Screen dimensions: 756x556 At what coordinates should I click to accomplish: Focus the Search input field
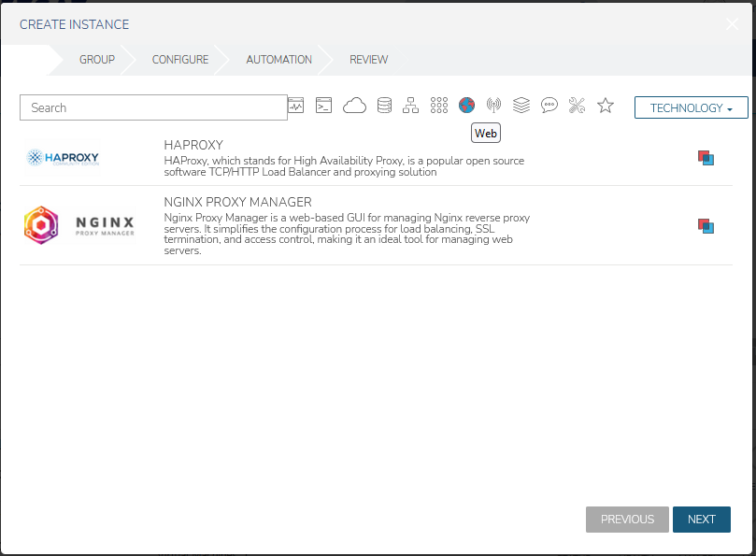click(x=153, y=108)
